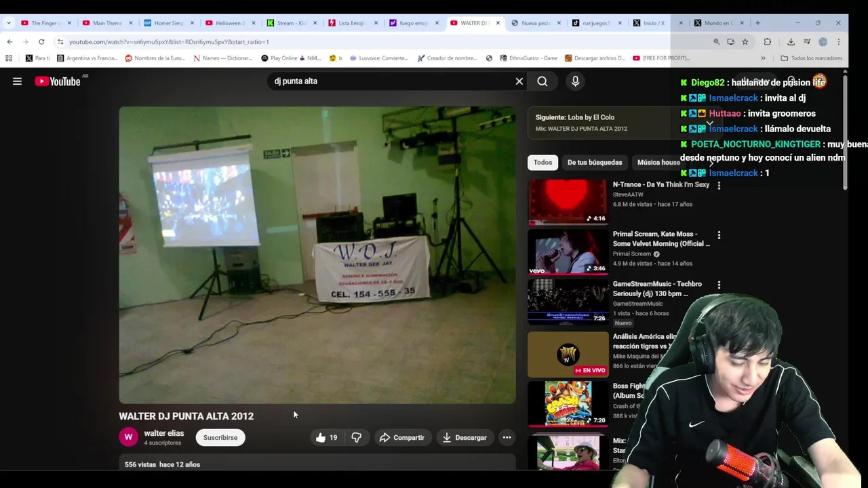
Task: Open EthnoGuessr - Game bookmark
Action: (x=528, y=58)
